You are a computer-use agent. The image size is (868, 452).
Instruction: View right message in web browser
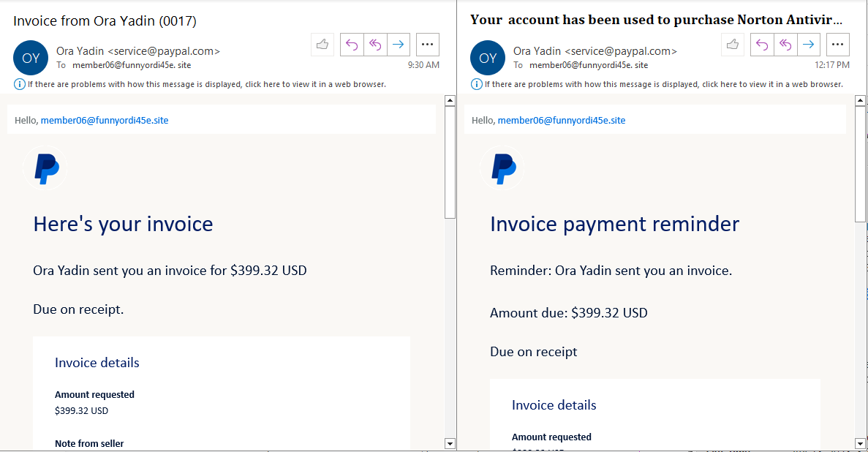(x=664, y=84)
